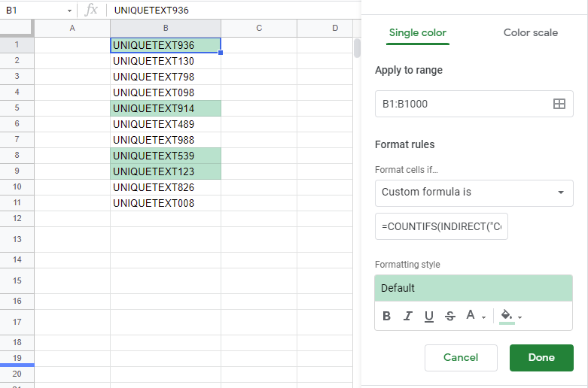Open text color dropdown arrow
This screenshot has width=588, height=388.
click(484, 317)
